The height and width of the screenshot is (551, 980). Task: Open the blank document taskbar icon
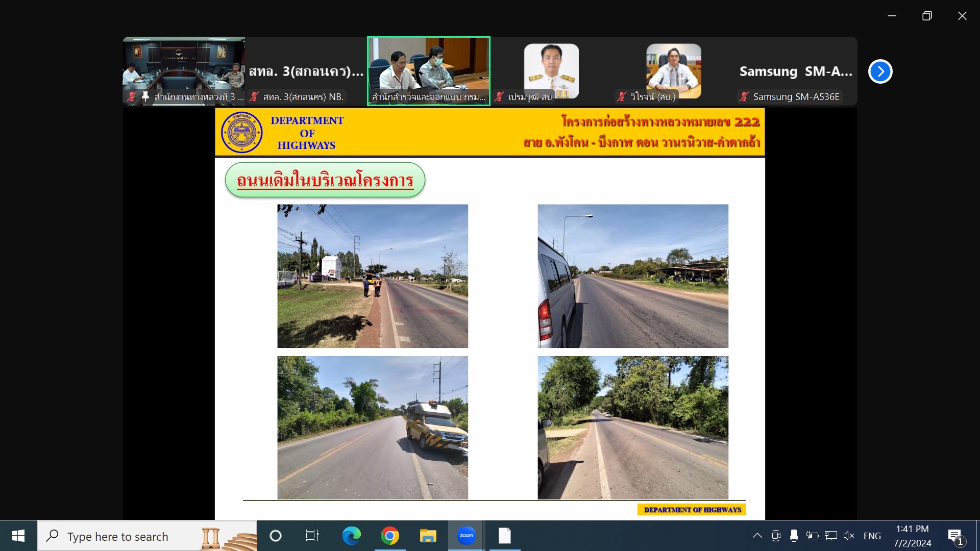coord(504,536)
